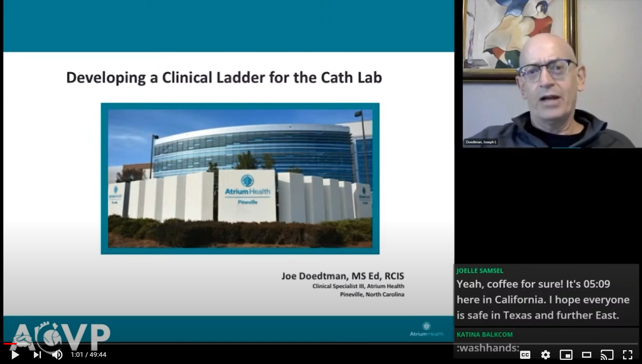Screen dimensions: 642x364
Task: Click the 'Doedtman, Joseph L' name label
Action: pyautogui.click(x=481, y=142)
